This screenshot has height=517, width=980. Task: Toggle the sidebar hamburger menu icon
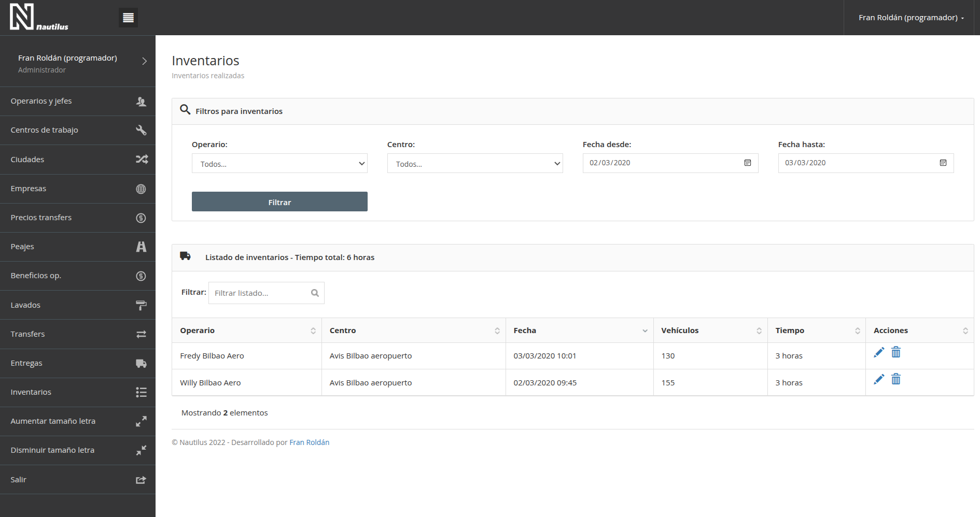coord(128,18)
